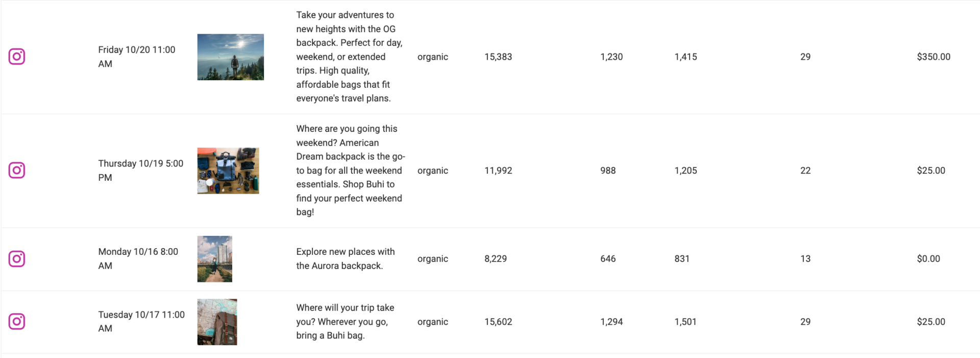Select the Monday 10/16 8:00 AM date

coord(138,259)
